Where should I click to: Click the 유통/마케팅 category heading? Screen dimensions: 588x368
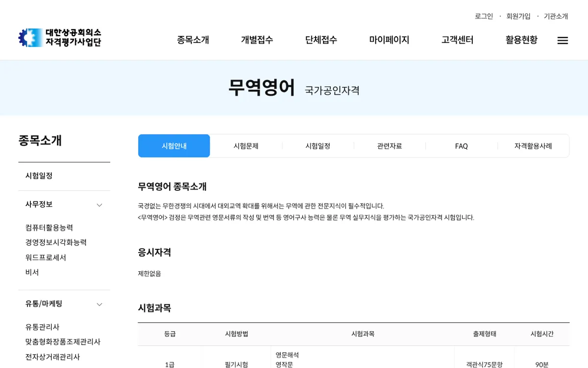point(44,304)
